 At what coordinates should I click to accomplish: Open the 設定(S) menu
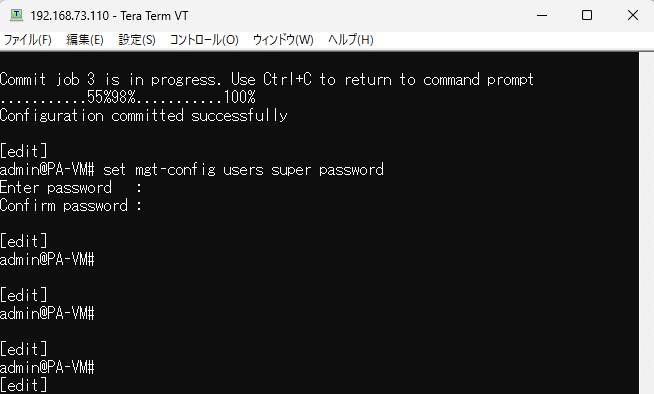(137, 40)
